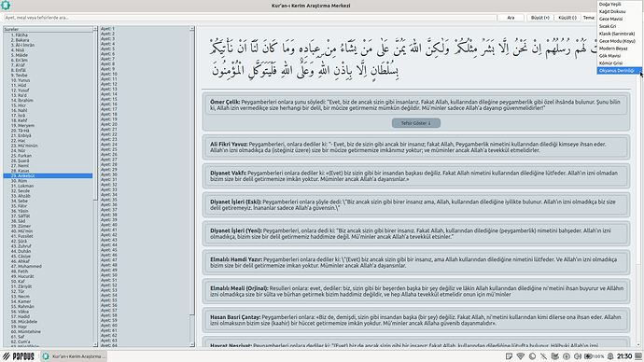Click the Elmalılı Hamdi Yazır translation text
This screenshot has height=362, width=644.
tap(413, 263)
